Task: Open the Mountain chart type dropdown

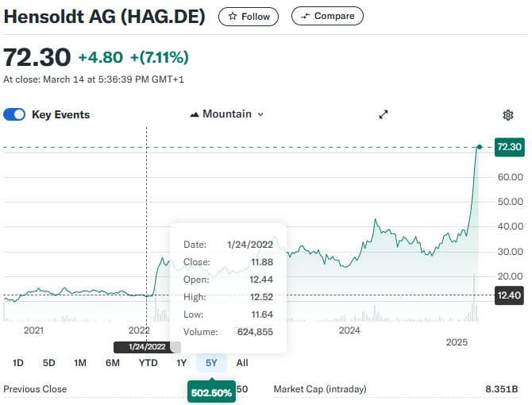Action: (226, 114)
